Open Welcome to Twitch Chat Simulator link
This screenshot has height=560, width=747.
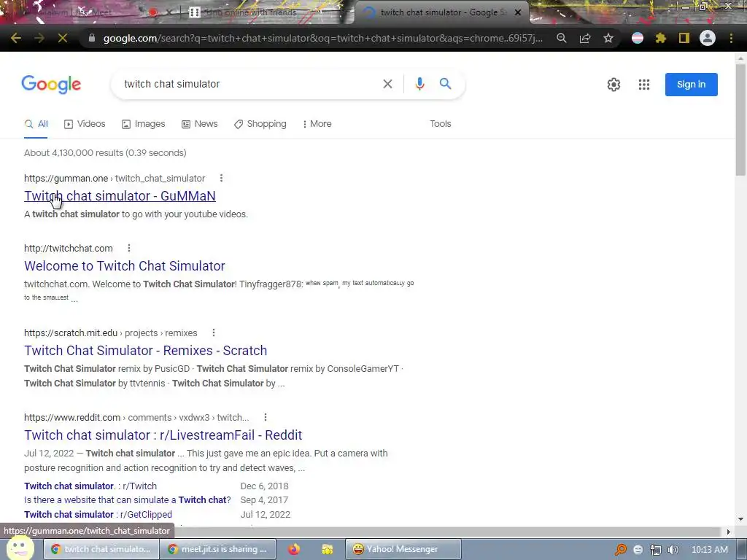pyautogui.click(x=124, y=265)
